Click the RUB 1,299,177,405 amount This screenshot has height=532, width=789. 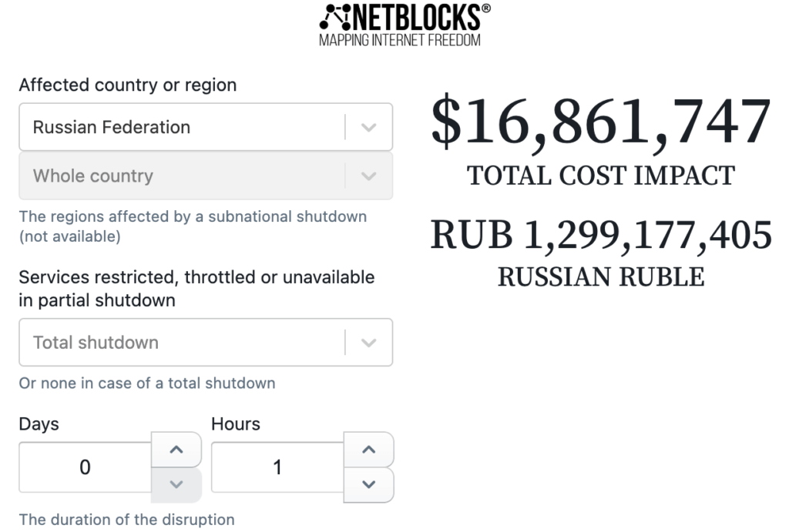pos(601,235)
